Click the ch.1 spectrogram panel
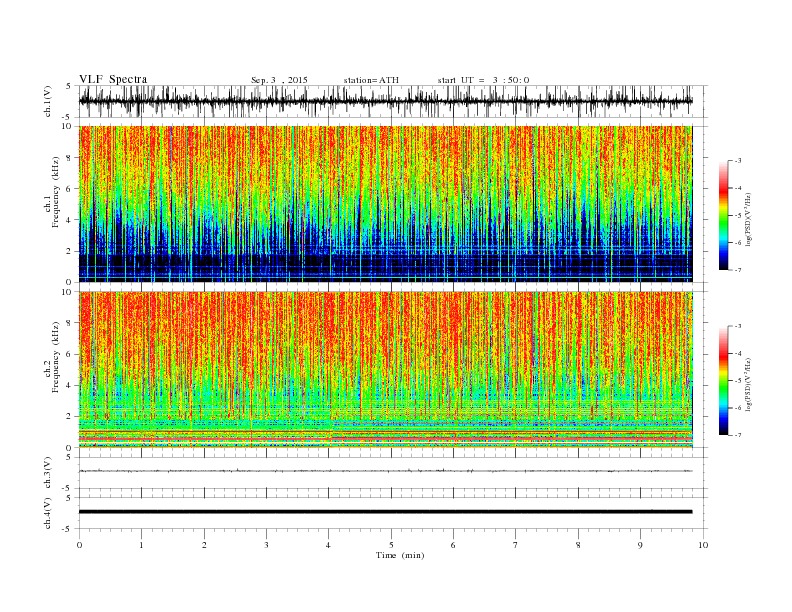 point(385,204)
